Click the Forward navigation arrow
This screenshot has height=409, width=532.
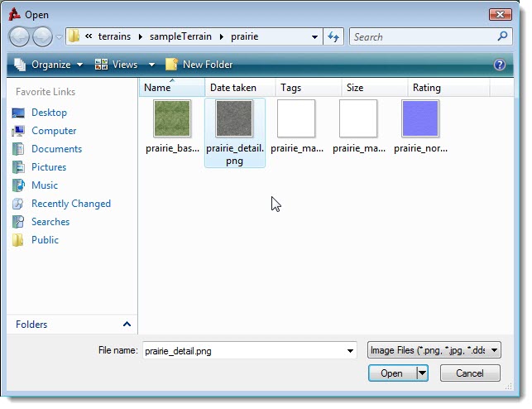pos(42,36)
